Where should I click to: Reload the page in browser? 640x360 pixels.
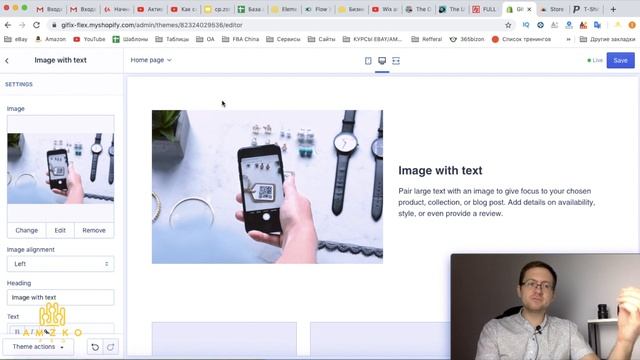36,25
